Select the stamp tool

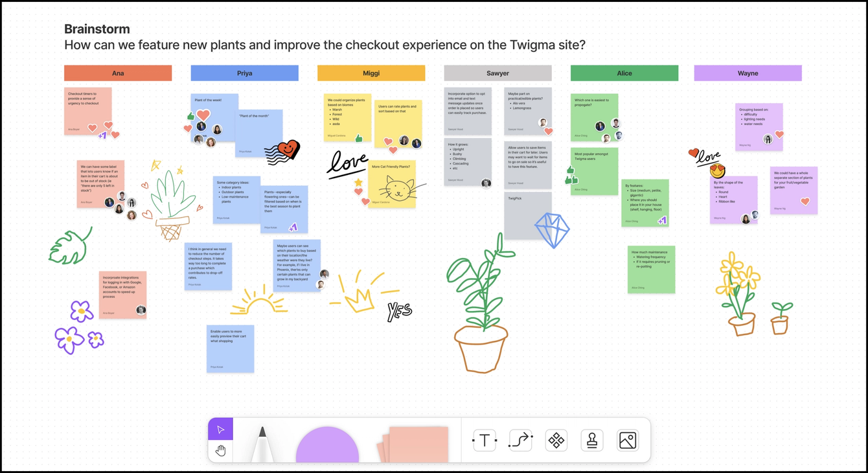pyautogui.click(x=591, y=440)
